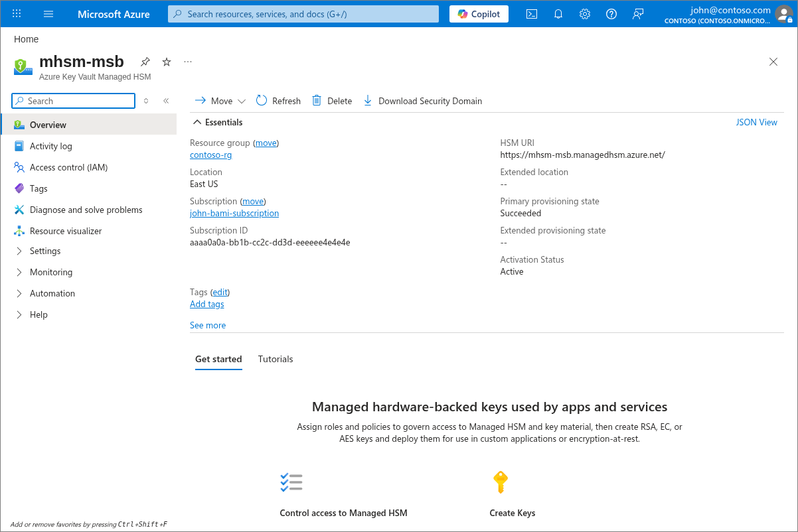This screenshot has width=798, height=532.
Task: Click the Succeeded provisioning state value
Action: tap(520, 213)
